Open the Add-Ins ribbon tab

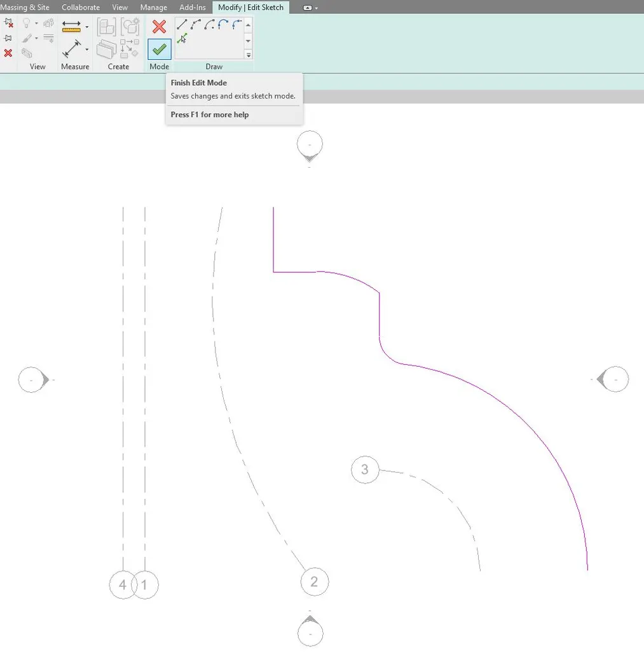[x=192, y=7]
